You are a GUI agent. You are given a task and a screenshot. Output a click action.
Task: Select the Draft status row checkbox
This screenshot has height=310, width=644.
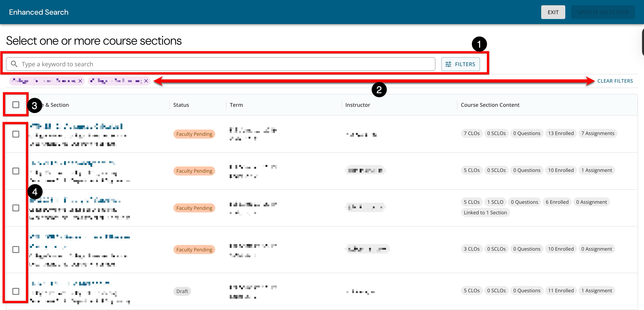pyautogui.click(x=16, y=291)
